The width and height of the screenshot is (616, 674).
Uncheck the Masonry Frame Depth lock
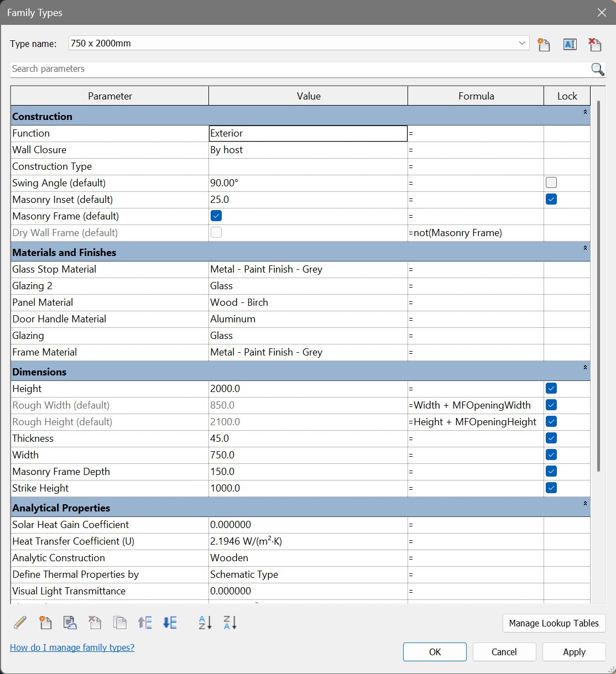[x=551, y=471]
